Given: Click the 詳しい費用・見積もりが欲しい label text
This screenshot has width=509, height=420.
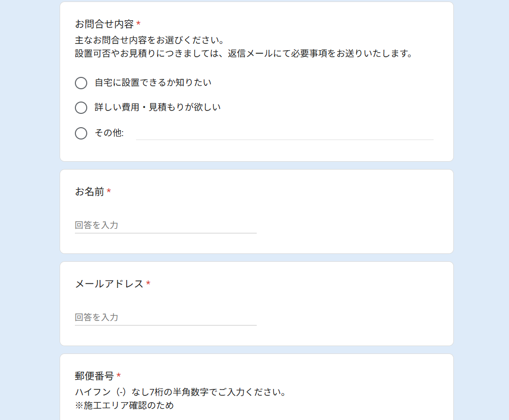Looking at the screenshot, I should click(x=158, y=107).
